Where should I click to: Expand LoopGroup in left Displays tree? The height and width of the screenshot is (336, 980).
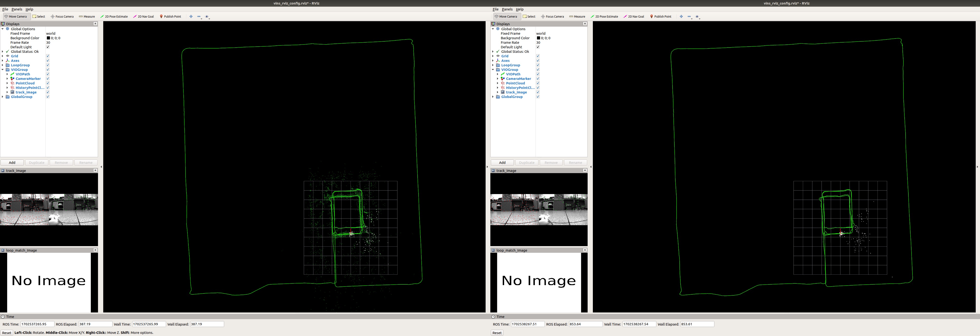3,65
